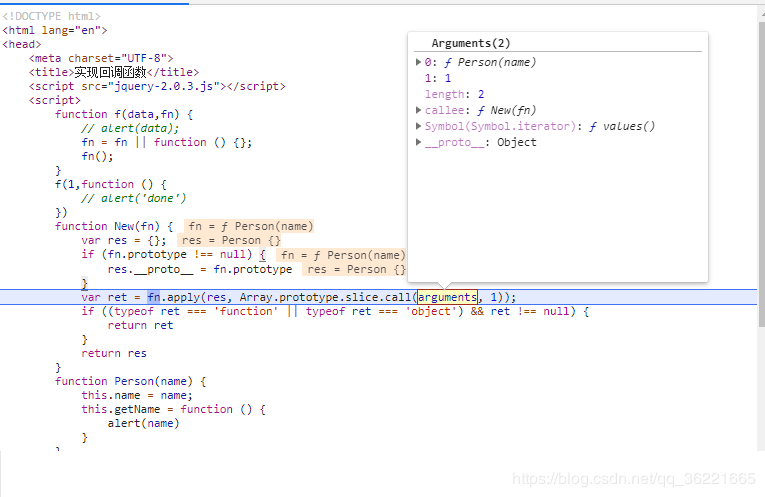Expand the 'callee: f New(fn)' entry

[x=418, y=110]
